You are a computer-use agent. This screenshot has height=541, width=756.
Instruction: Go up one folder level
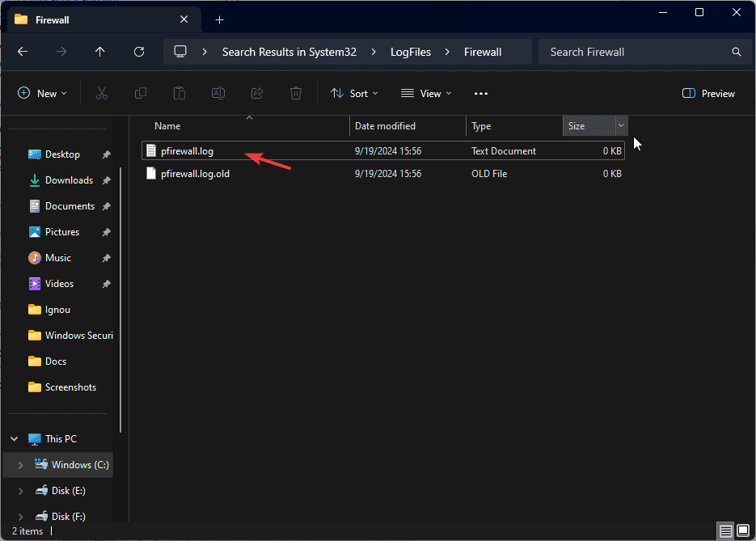click(x=100, y=52)
